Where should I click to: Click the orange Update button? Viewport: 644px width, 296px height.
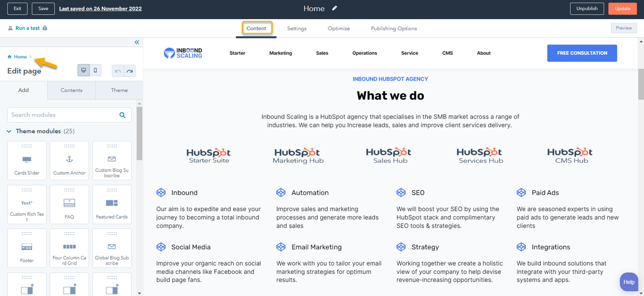pyautogui.click(x=622, y=8)
